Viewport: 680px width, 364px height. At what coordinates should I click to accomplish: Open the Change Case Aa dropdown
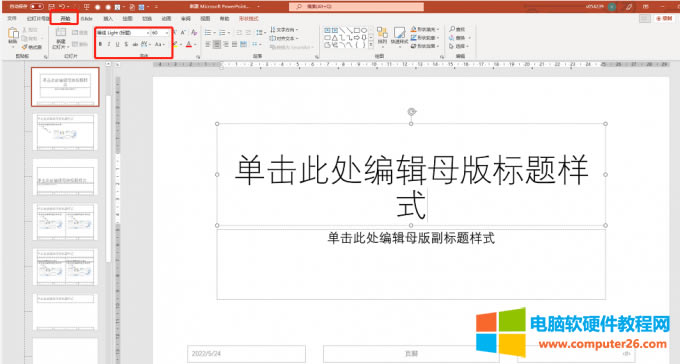point(160,44)
